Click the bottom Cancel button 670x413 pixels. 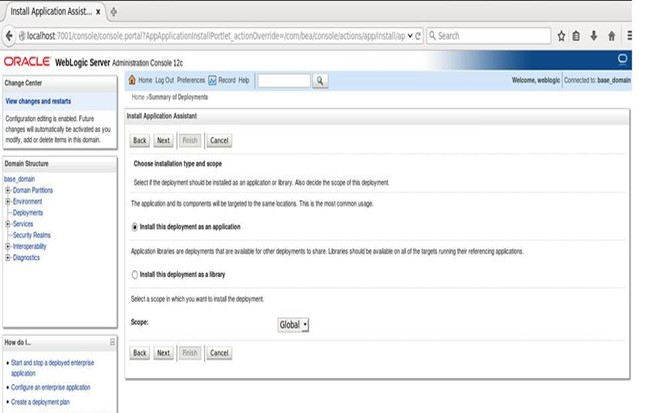click(x=219, y=353)
